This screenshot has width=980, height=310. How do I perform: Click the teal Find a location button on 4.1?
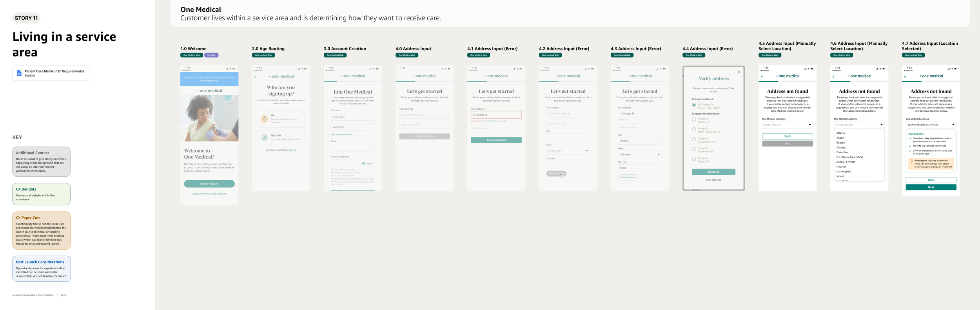click(x=496, y=140)
